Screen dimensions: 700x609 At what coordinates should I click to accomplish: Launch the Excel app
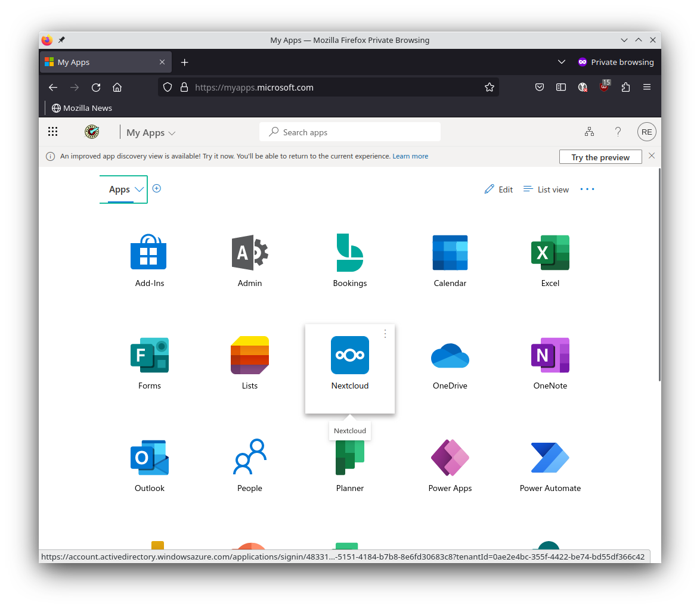pos(550,253)
